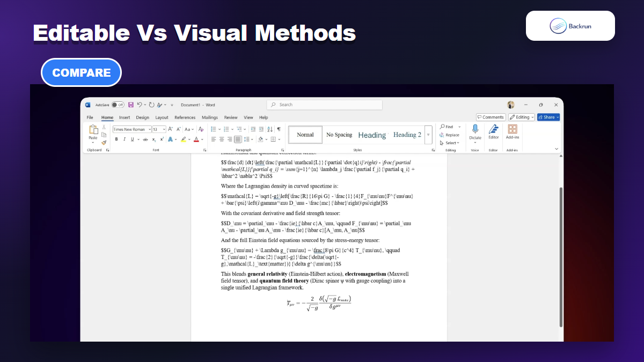
Task: Click the Multilevel List icon
Action: point(239,129)
